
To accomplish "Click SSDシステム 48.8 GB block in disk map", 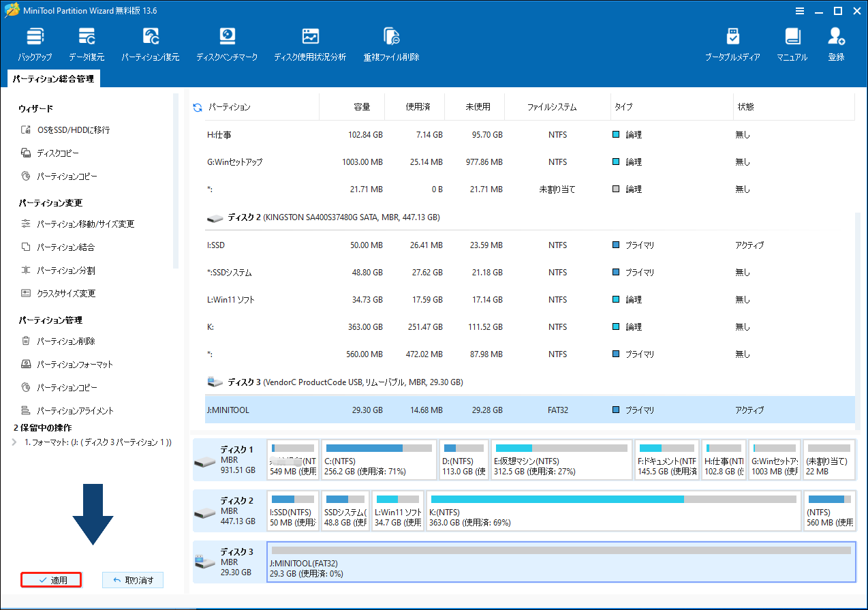I will point(345,510).
